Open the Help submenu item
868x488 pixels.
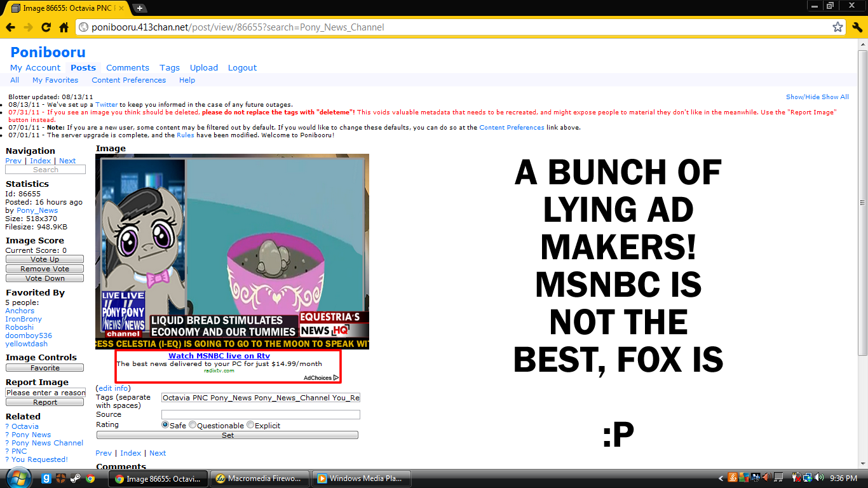187,80
